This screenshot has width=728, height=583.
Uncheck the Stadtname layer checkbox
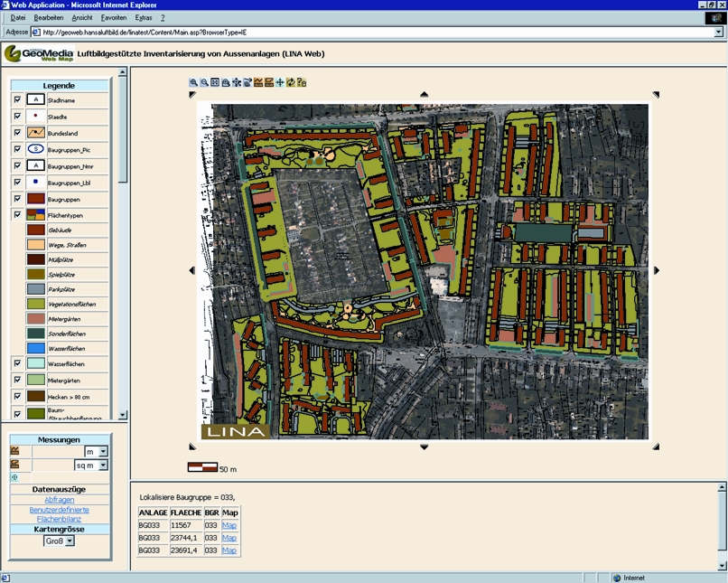pyautogui.click(x=17, y=99)
